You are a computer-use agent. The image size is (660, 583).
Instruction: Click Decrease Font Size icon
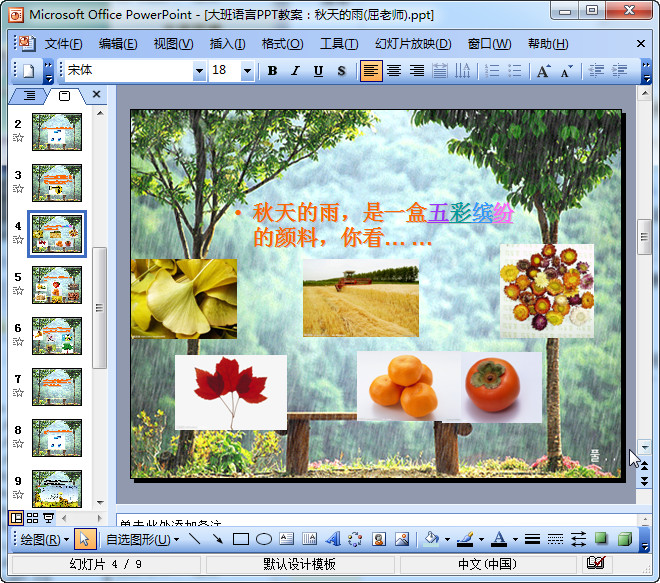pyautogui.click(x=567, y=70)
